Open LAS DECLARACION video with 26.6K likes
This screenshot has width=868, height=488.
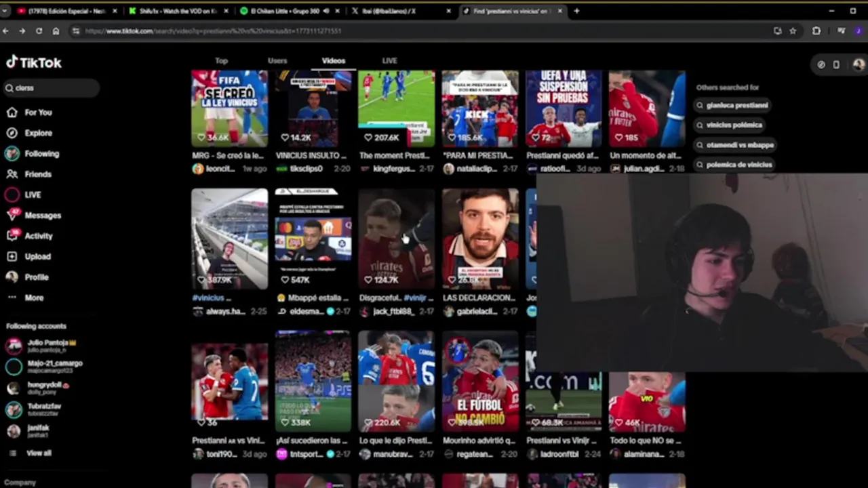coord(480,239)
